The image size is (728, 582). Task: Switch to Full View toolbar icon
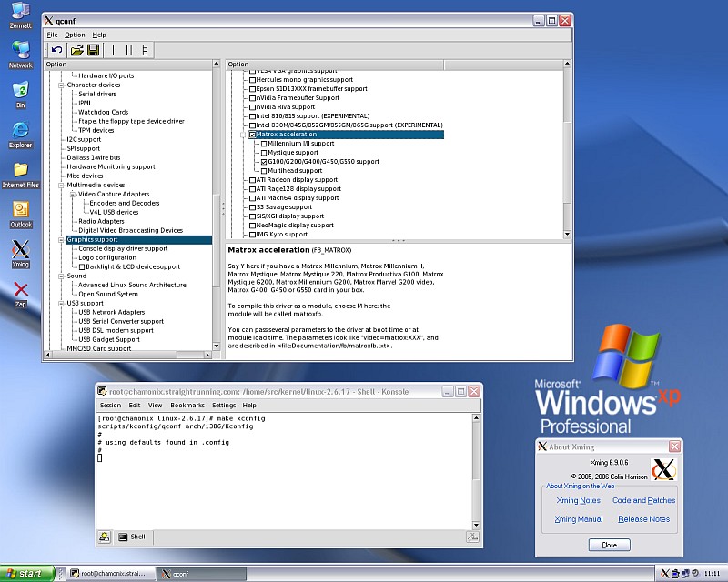(145, 50)
